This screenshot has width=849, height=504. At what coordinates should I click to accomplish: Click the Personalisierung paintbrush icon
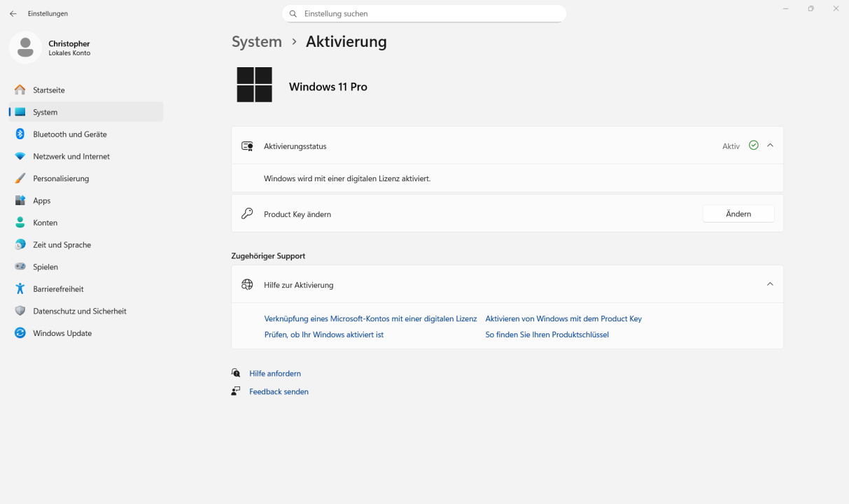[x=20, y=178]
